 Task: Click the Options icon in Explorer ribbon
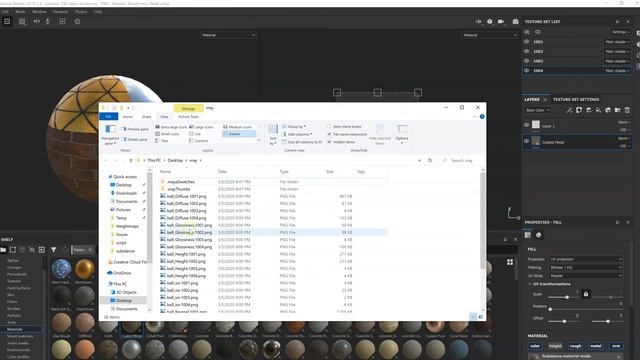point(402,134)
